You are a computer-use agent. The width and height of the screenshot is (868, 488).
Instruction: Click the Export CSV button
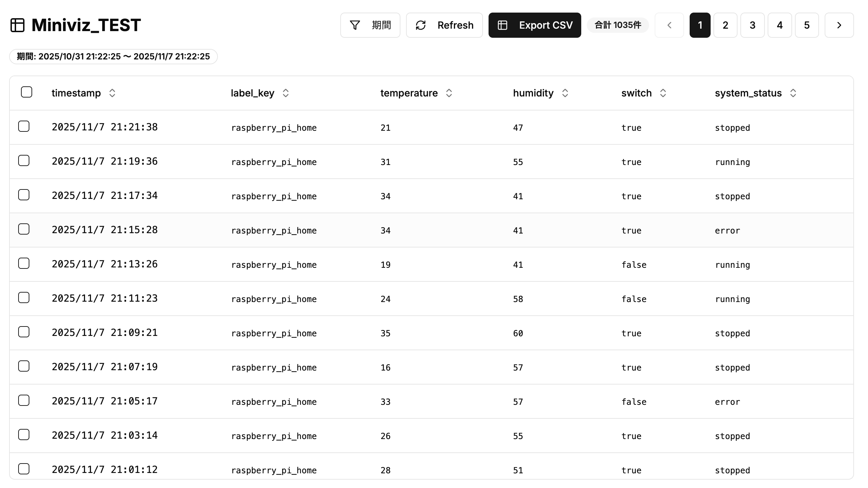click(534, 25)
